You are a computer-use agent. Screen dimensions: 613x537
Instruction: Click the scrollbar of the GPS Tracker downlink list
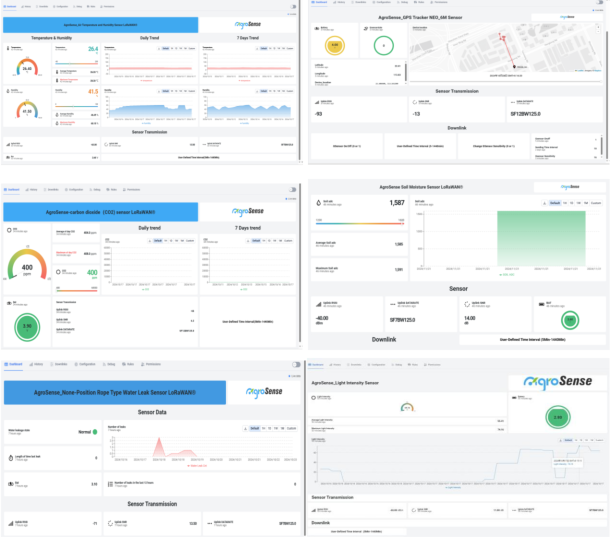601,145
